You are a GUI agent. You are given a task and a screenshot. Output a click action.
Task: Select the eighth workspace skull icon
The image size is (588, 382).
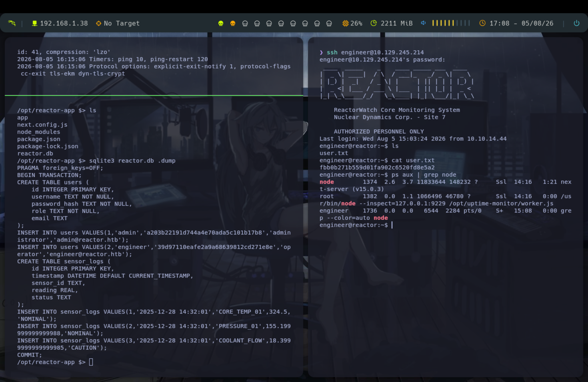click(x=305, y=23)
